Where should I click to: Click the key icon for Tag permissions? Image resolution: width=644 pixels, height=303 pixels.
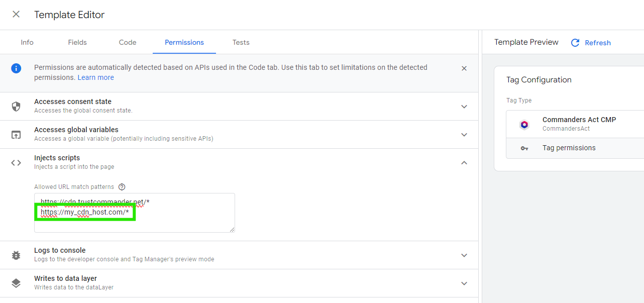(x=524, y=148)
